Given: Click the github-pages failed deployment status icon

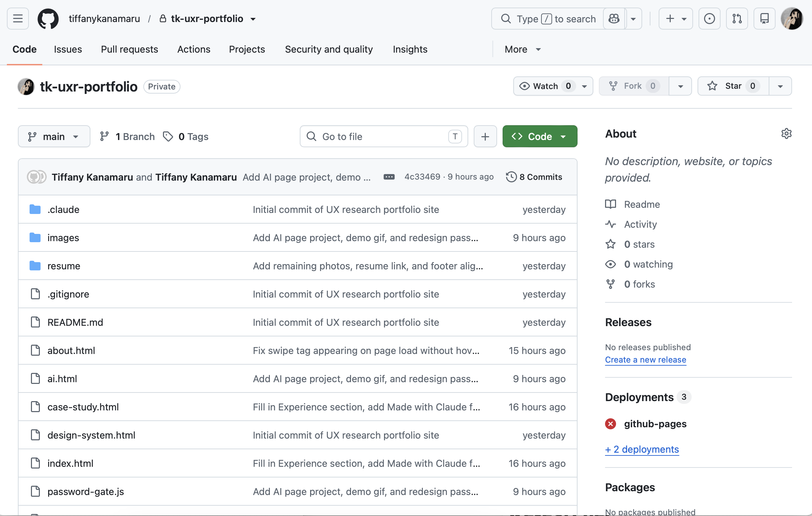Looking at the screenshot, I should (x=611, y=424).
